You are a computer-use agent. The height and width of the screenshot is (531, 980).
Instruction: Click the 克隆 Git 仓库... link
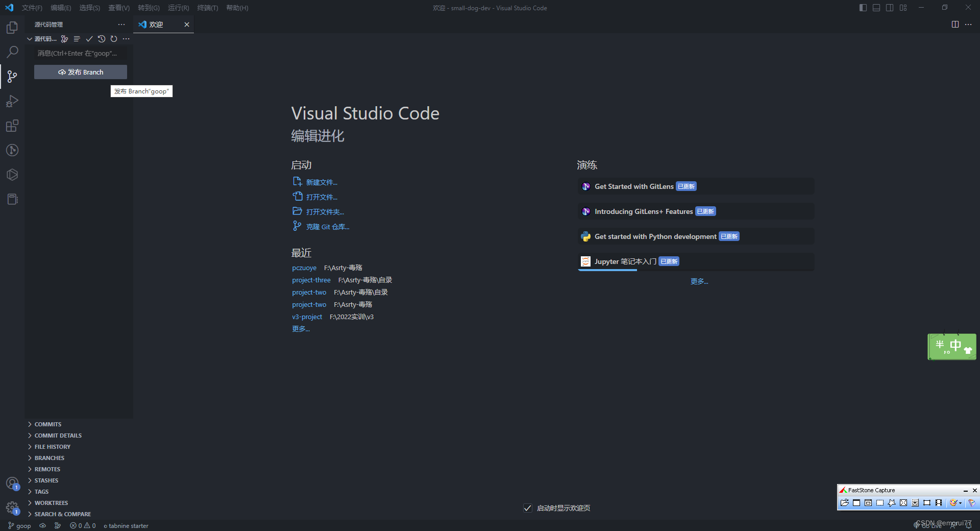click(328, 227)
